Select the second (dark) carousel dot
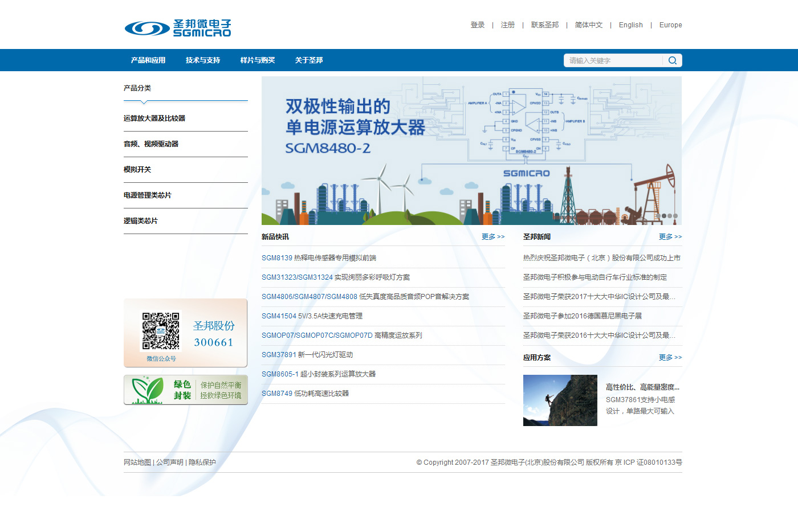Screen dimensions: 798x532 tap(664, 216)
